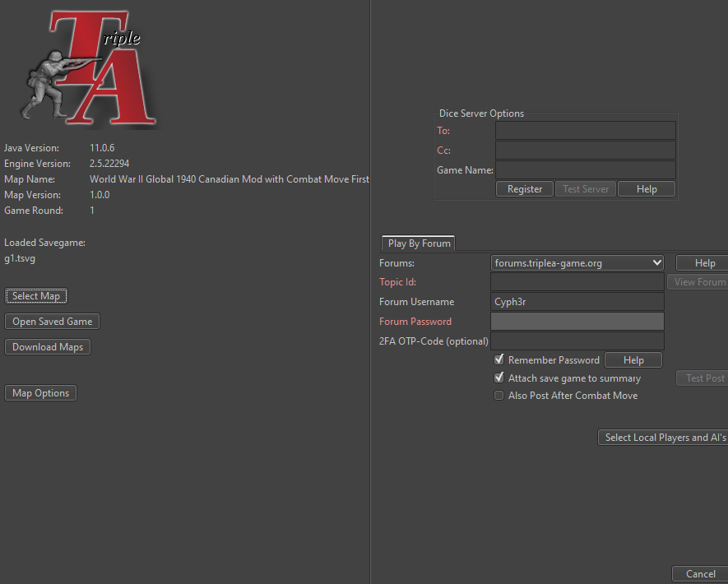Image resolution: width=728 pixels, height=584 pixels.
Task: Enable Also Post After Combat Move
Action: 499,396
